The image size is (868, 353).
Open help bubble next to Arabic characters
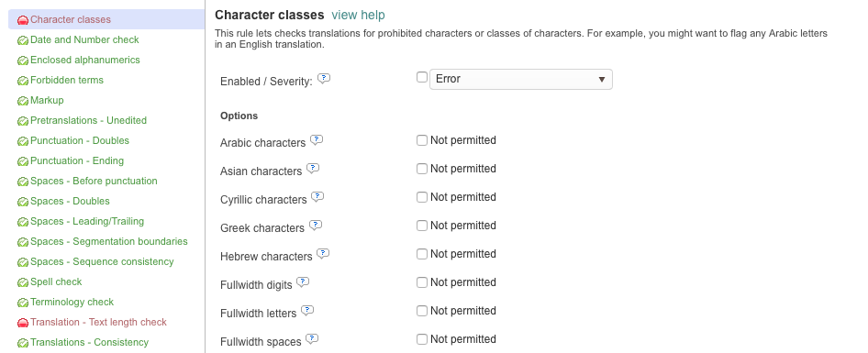coord(316,140)
